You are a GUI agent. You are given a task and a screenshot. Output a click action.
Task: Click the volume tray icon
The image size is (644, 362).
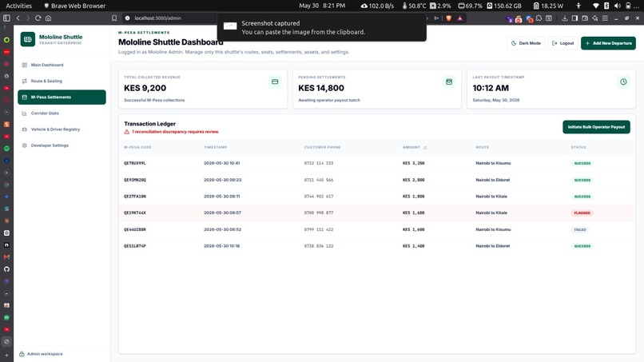pos(618,6)
